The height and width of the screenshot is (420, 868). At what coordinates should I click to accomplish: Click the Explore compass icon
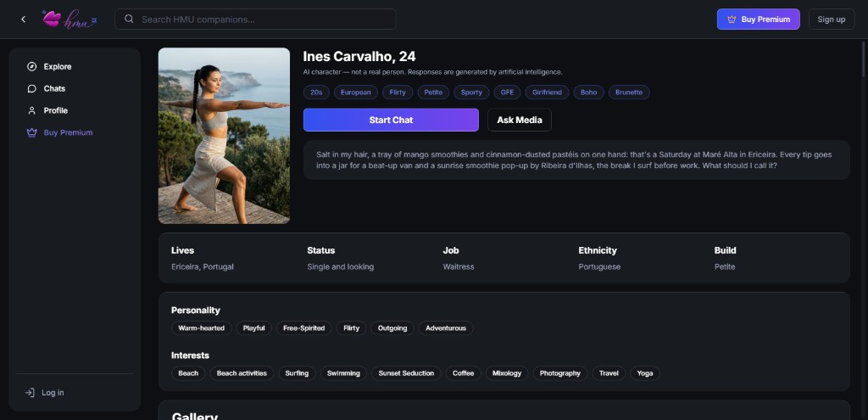(31, 66)
